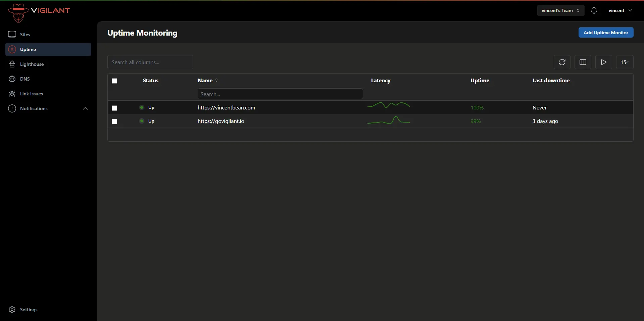This screenshot has width=644, height=321.
Task: Click Up status text for vincentbean.com
Action: (151, 107)
